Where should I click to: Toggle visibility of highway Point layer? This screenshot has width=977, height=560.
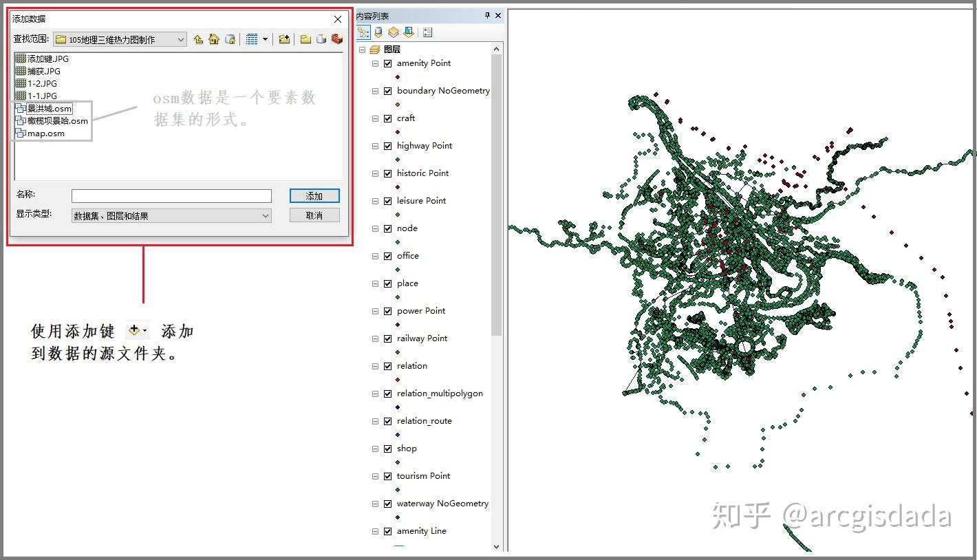click(x=388, y=146)
